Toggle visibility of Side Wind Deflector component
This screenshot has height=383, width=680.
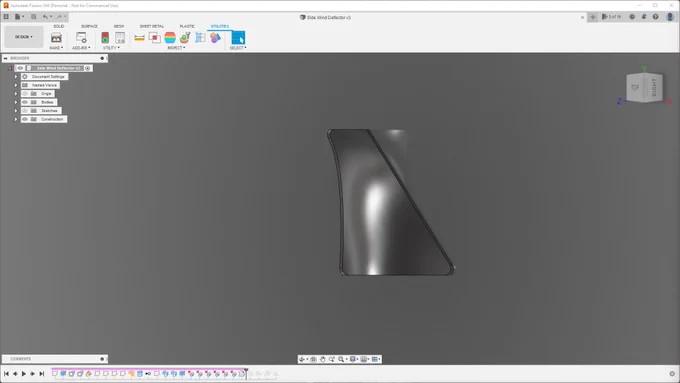pyautogui.click(x=20, y=68)
